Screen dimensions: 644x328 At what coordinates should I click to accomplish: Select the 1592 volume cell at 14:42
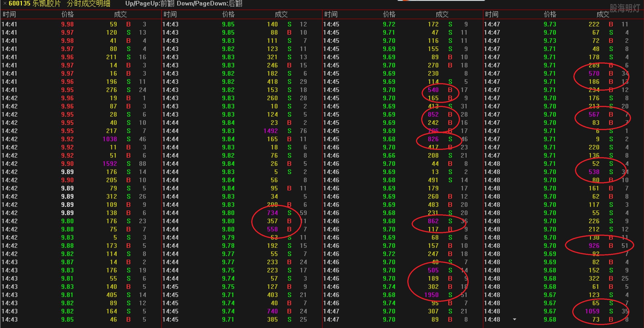tap(110, 164)
